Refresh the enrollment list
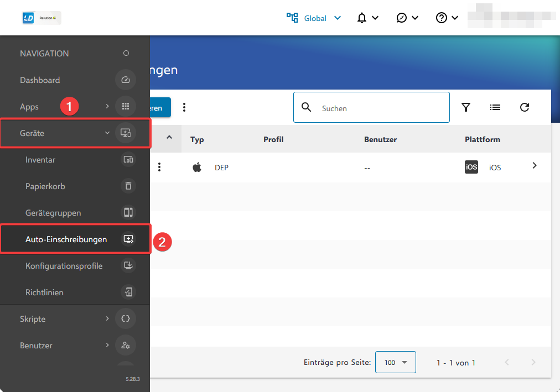This screenshot has width=560, height=392. coord(524,107)
